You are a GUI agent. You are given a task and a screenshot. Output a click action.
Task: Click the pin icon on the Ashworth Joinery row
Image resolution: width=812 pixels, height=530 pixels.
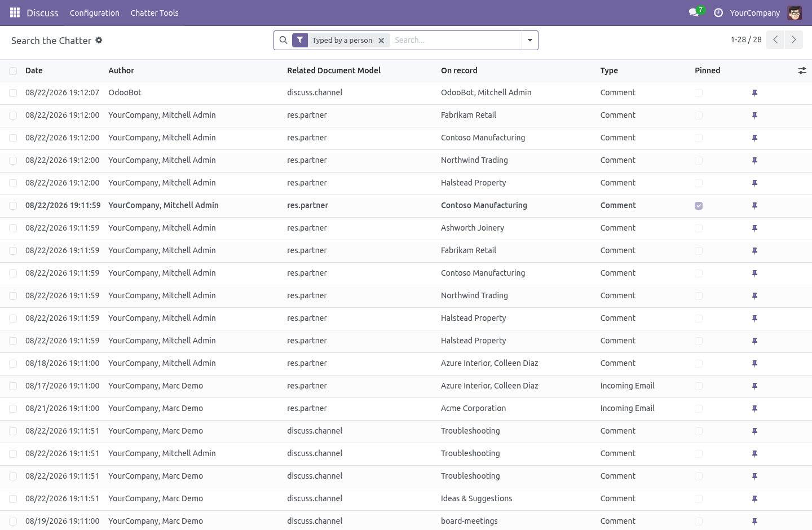point(754,228)
